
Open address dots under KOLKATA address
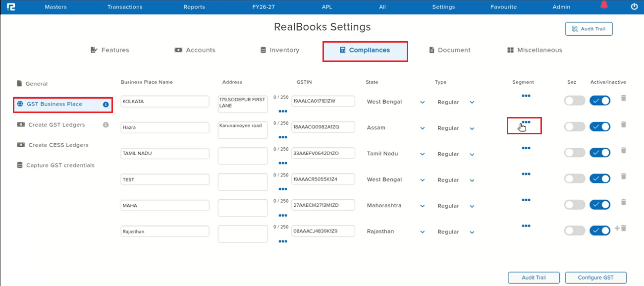tap(283, 112)
